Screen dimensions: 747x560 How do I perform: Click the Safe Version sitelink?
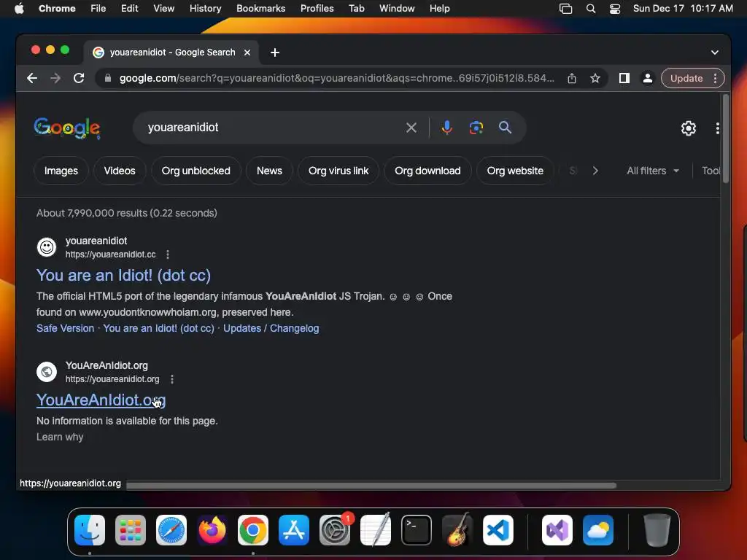(65, 328)
